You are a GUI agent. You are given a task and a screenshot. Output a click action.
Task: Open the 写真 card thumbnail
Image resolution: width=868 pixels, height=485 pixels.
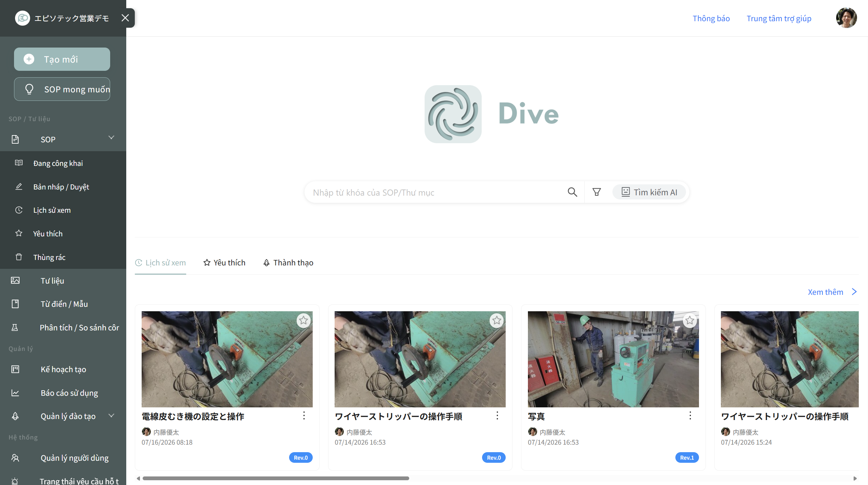pyautogui.click(x=613, y=359)
